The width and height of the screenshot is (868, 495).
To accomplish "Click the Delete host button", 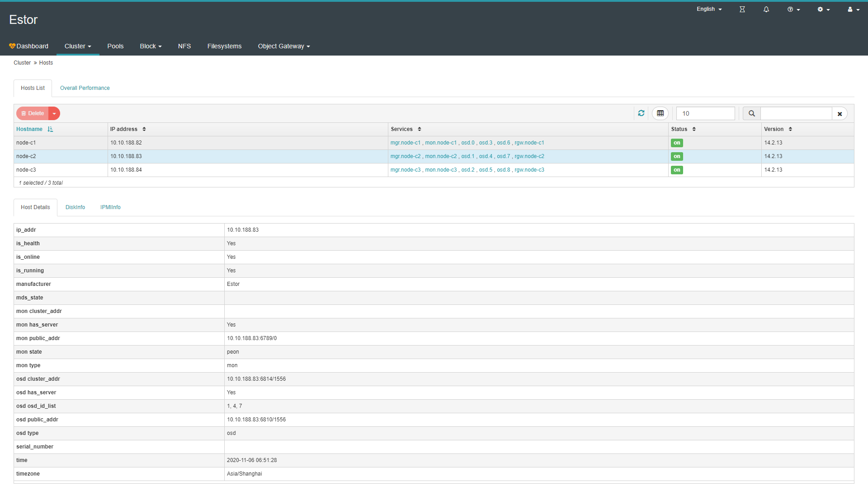I will click(33, 113).
